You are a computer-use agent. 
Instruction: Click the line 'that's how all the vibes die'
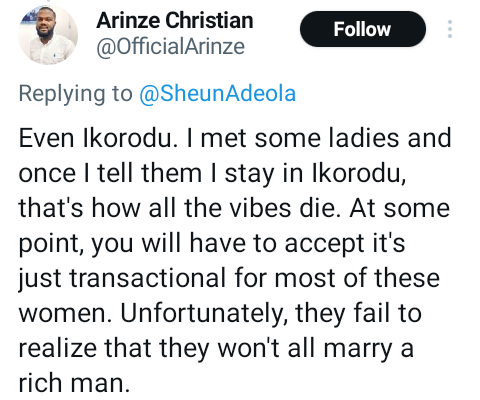point(234,208)
